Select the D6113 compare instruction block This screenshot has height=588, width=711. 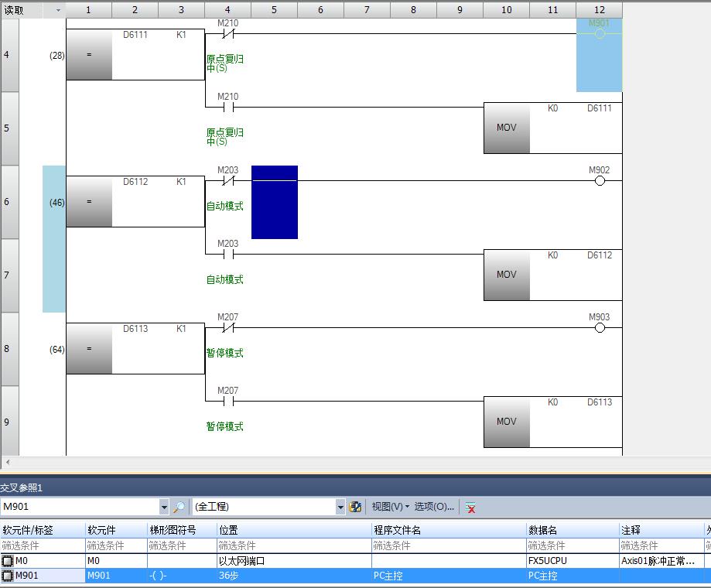pyautogui.click(x=89, y=349)
